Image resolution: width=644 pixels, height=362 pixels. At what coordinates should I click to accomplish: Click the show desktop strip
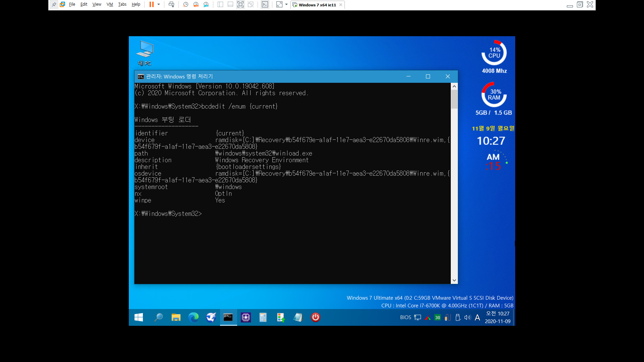tap(514, 317)
